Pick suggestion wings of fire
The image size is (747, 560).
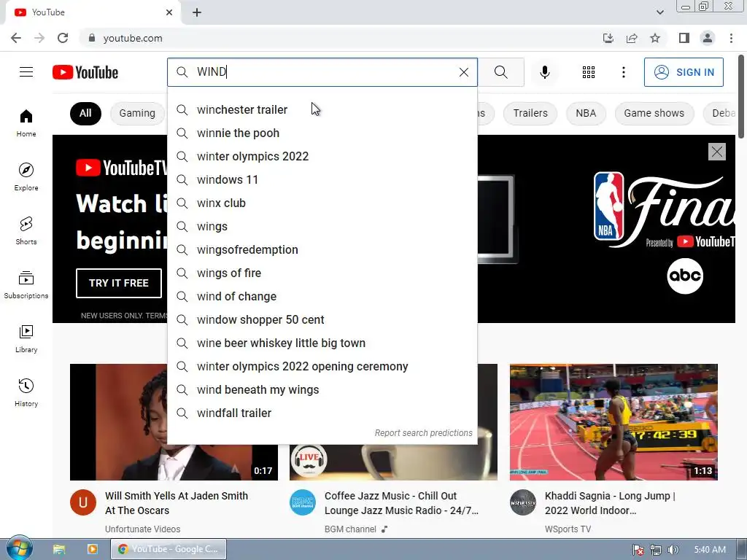click(x=322, y=273)
